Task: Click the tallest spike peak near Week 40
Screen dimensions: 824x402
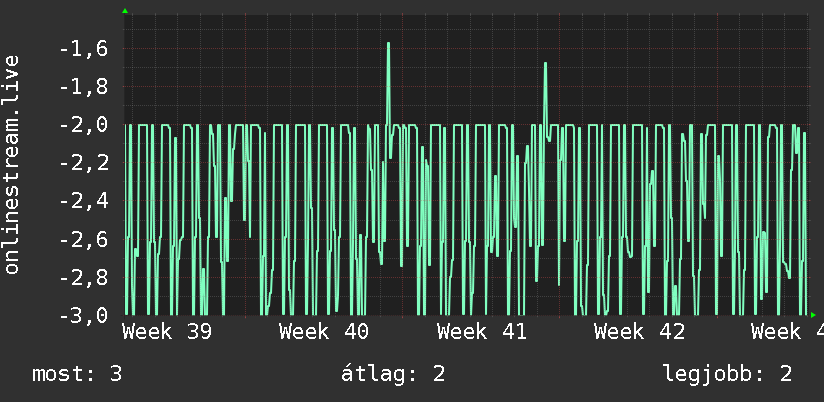Action: (388, 44)
